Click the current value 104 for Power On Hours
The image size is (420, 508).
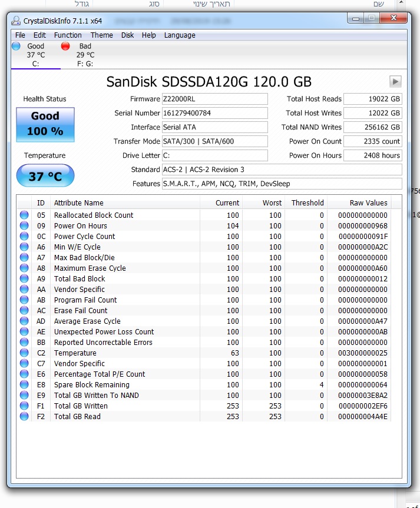(x=233, y=225)
